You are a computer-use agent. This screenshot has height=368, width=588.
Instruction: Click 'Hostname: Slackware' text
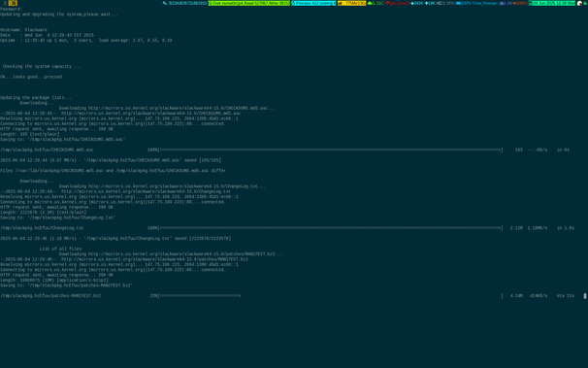click(23, 30)
